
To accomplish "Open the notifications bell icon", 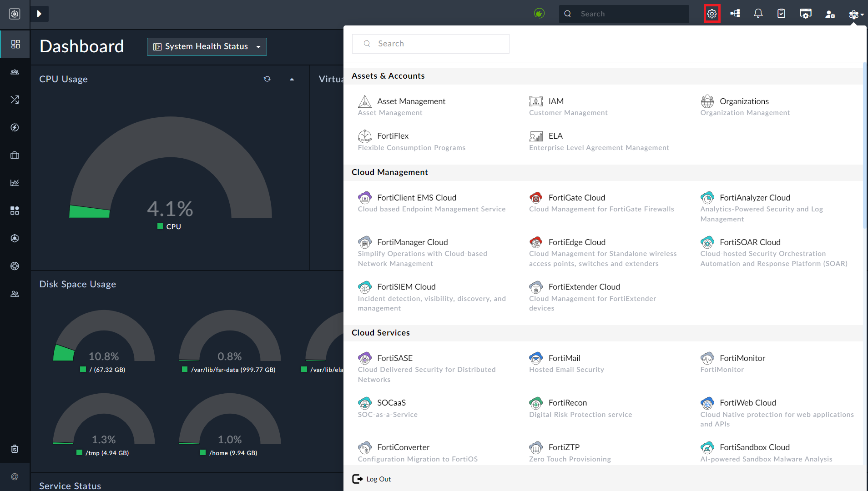I will [758, 14].
